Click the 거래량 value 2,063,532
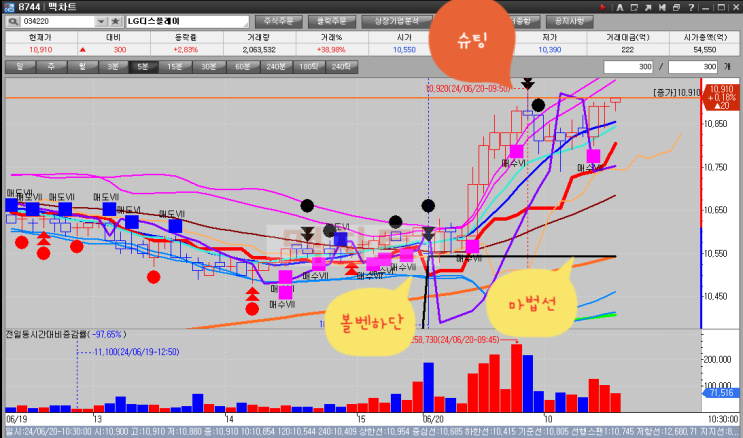The width and height of the screenshot is (743, 438). (x=259, y=50)
